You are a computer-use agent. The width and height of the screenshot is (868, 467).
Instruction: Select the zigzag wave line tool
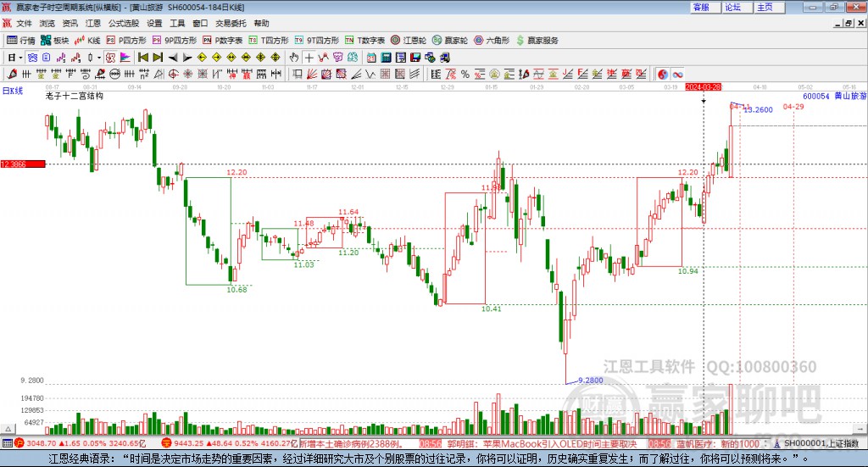[x=370, y=74]
